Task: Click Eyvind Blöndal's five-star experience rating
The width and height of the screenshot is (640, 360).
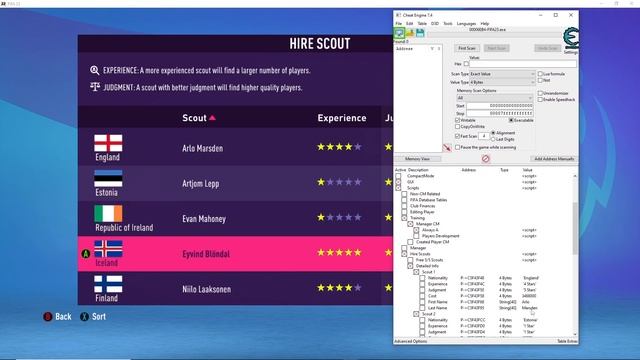Action: click(339, 253)
